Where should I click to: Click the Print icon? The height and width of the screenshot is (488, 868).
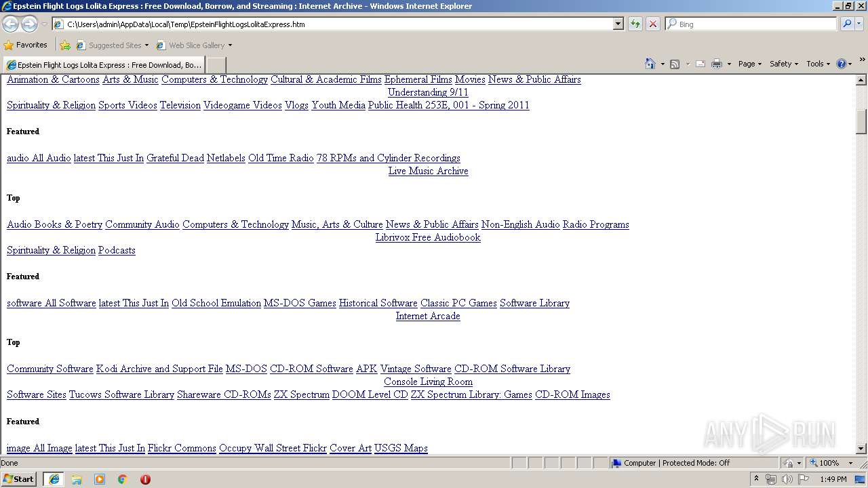[x=717, y=64]
